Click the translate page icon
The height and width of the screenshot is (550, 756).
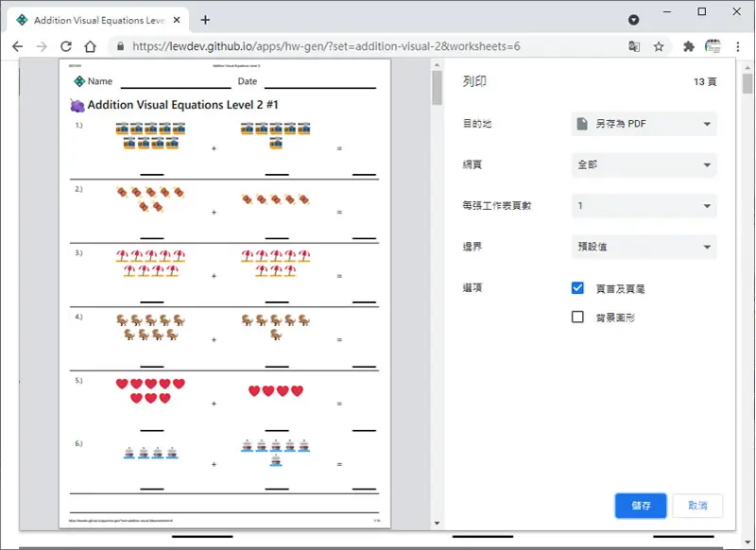click(x=634, y=46)
